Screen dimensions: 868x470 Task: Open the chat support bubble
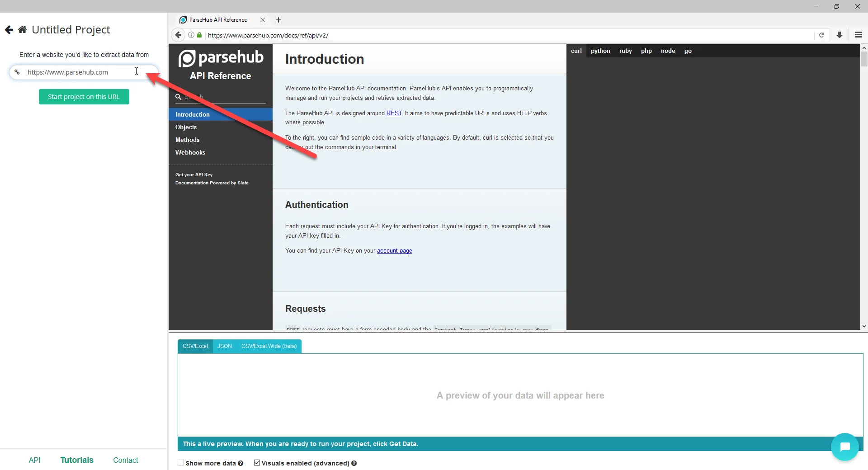click(844, 447)
